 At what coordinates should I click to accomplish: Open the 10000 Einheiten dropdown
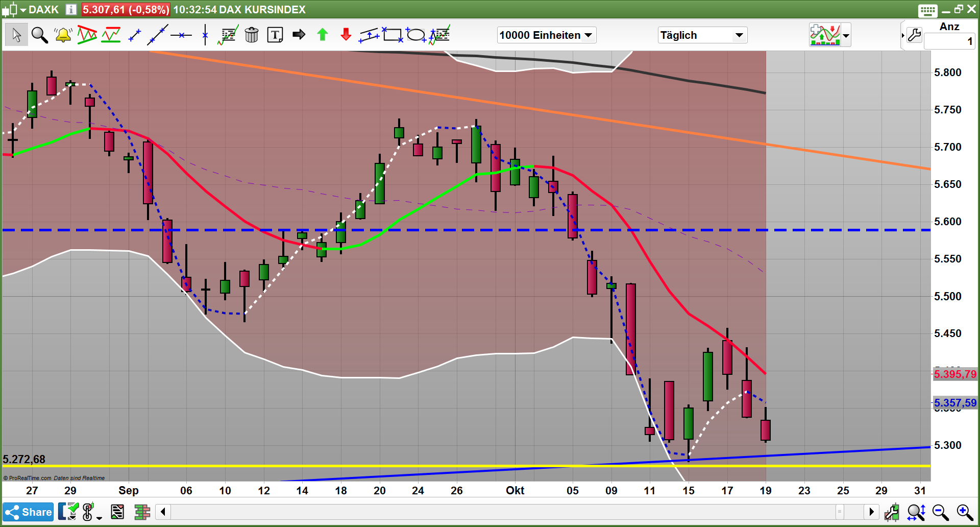pyautogui.click(x=547, y=35)
